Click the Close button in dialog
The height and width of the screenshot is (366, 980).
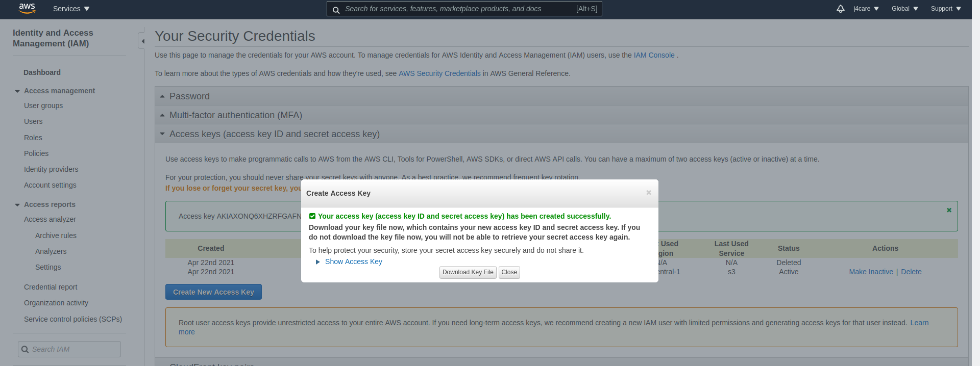click(509, 272)
